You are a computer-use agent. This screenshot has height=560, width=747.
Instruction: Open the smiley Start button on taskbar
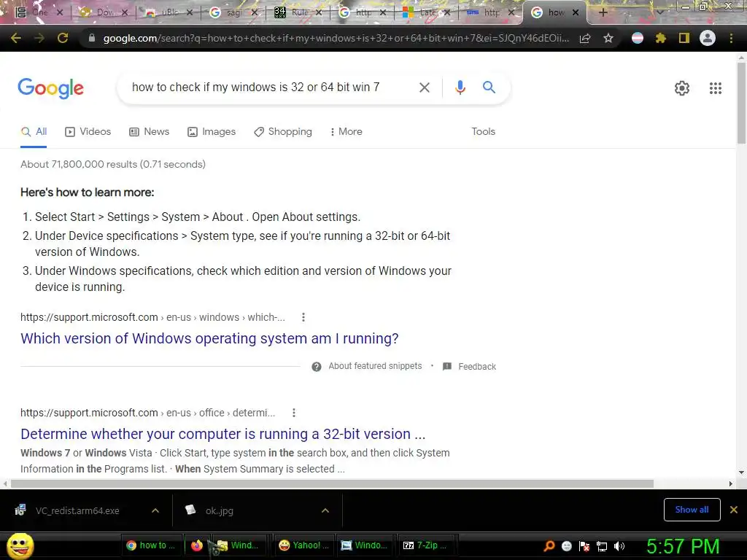(20, 545)
